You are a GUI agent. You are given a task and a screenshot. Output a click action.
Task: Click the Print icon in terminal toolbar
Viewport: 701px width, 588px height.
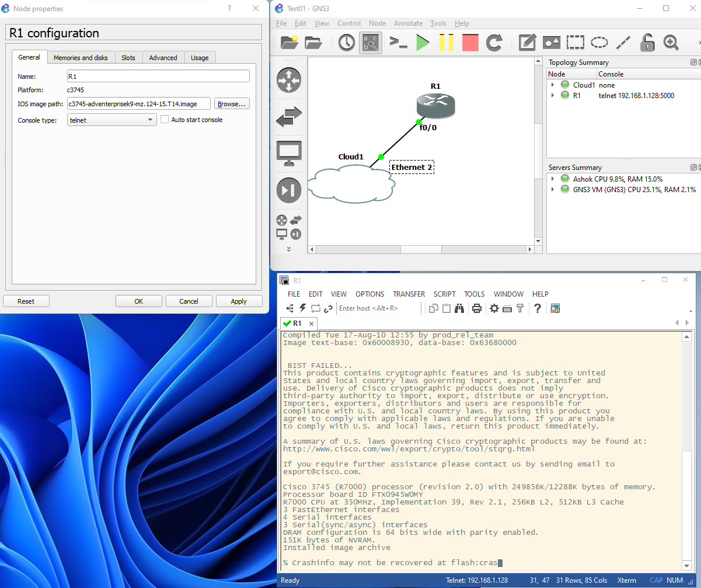[x=477, y=308]
